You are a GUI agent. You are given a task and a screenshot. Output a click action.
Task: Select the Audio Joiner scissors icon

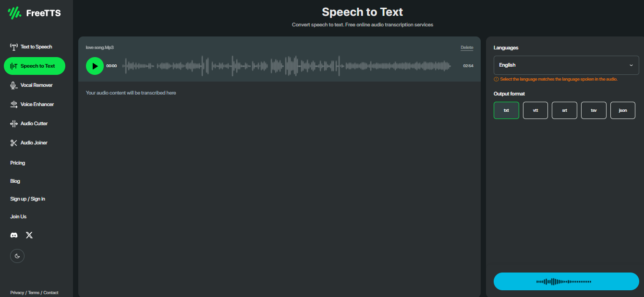(13, 143)
